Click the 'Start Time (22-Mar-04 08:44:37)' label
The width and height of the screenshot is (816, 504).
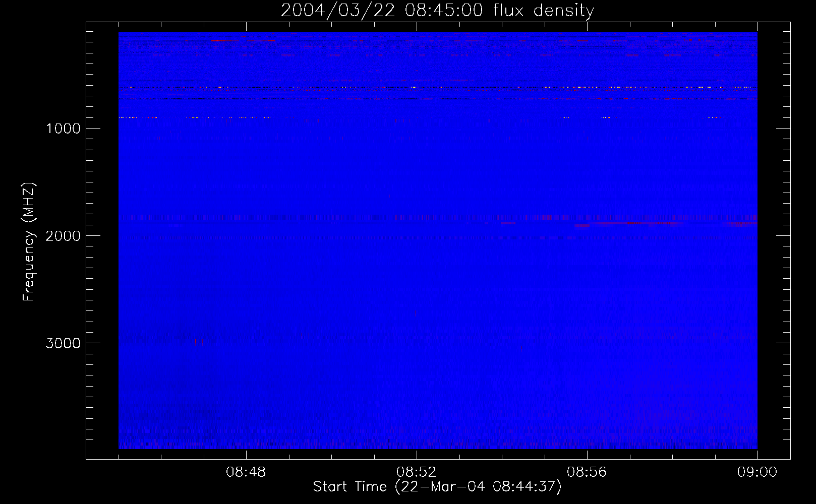[x=437, y=487]
